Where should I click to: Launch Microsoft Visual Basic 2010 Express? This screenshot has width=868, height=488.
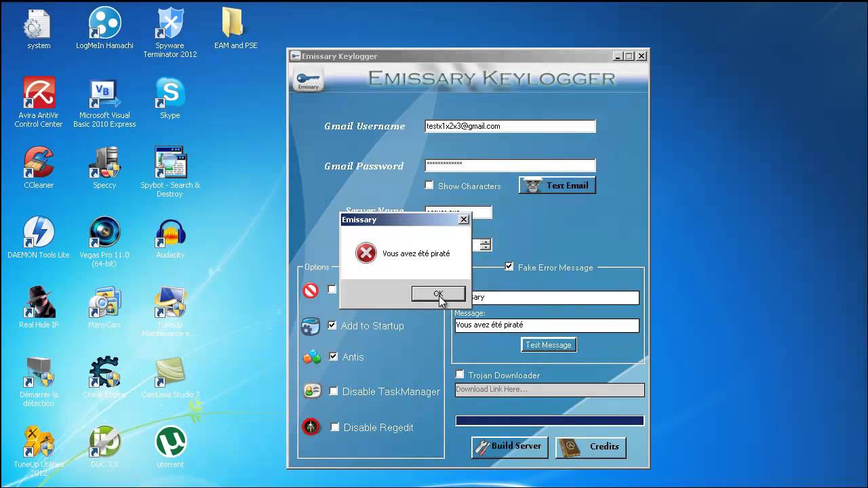click(x=104, y=103)
